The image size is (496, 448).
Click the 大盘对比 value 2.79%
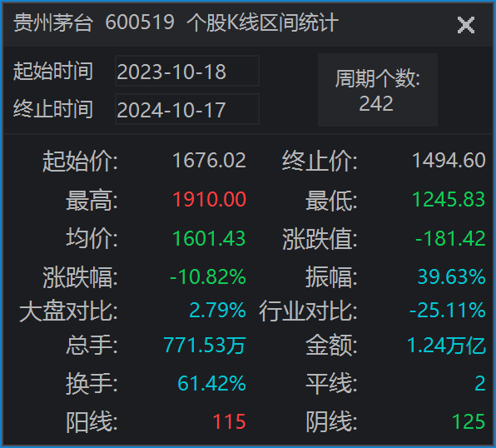coord(218,310)
